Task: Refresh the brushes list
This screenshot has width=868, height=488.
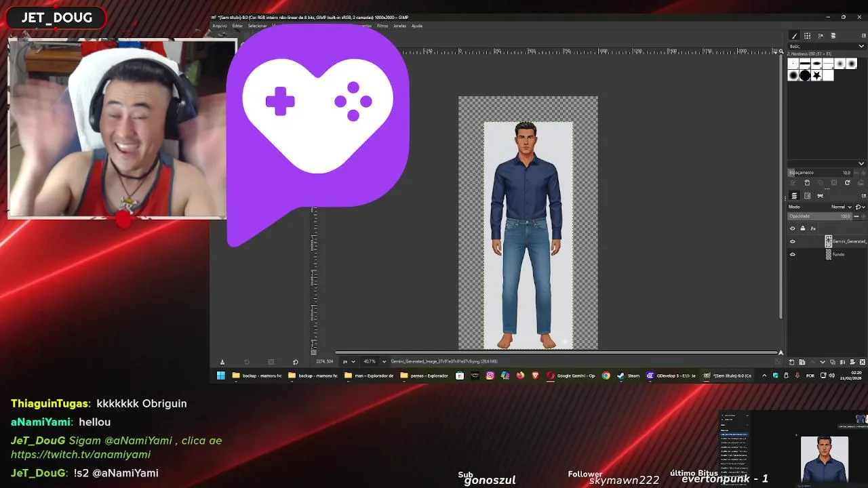Action: (x=847, y=183)
